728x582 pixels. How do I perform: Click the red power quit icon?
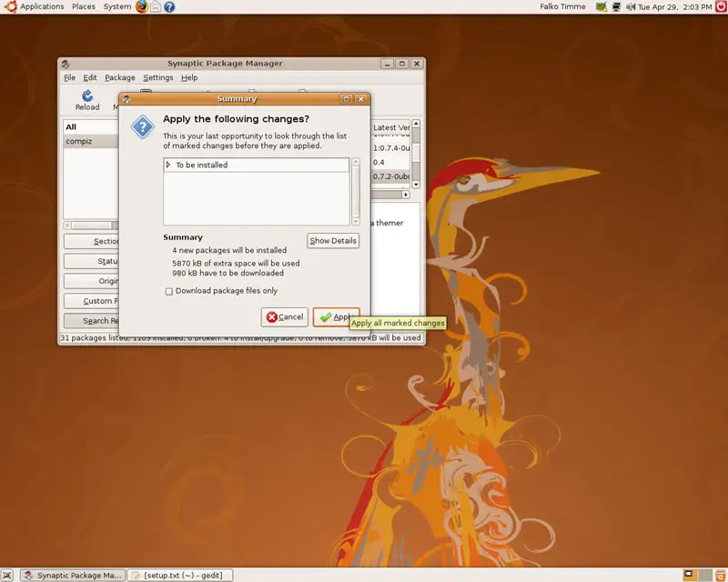point(722,6)
